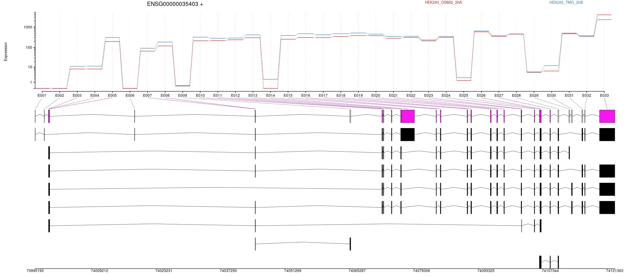
Task: Click exon label E020
Action: (x=376, y=95)
